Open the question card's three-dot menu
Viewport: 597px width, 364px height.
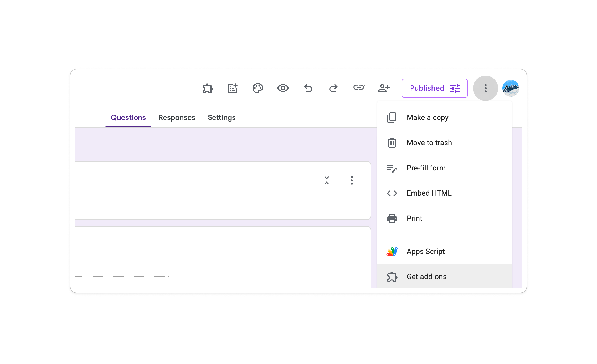tap(352, 180)
